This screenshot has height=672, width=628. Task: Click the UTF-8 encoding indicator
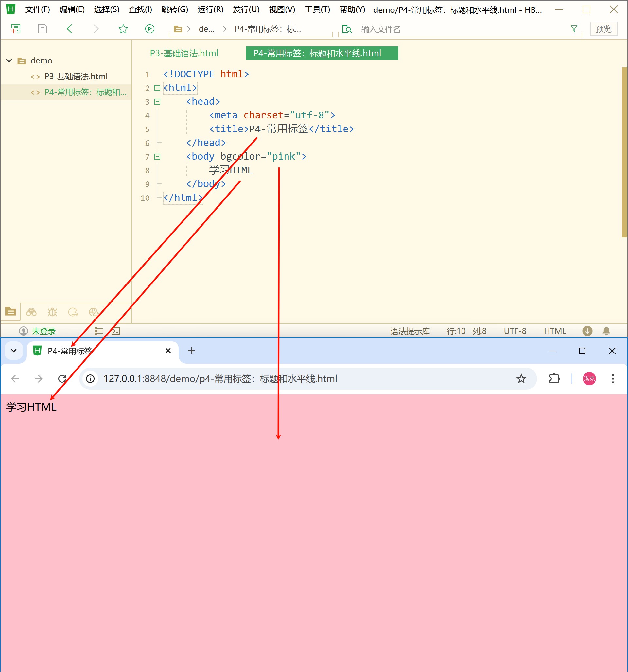coord(515,331)
